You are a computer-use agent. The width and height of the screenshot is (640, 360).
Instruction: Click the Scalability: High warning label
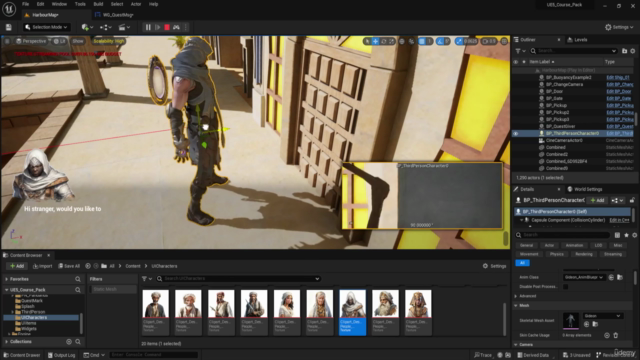click(109, 41)
